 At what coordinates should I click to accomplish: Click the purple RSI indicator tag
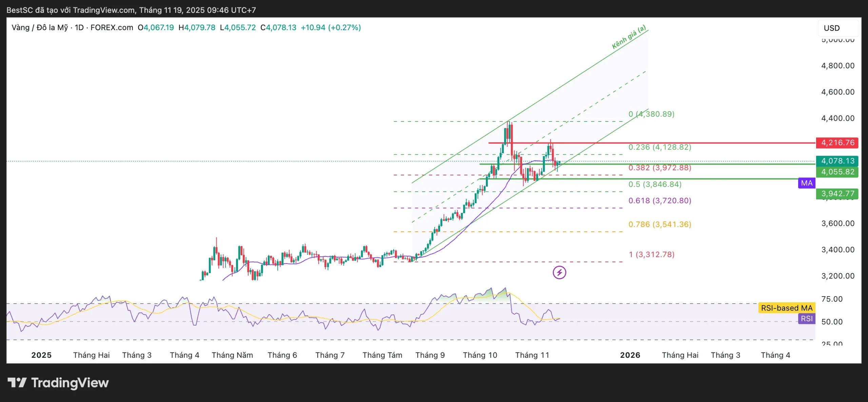click(806, 319)
